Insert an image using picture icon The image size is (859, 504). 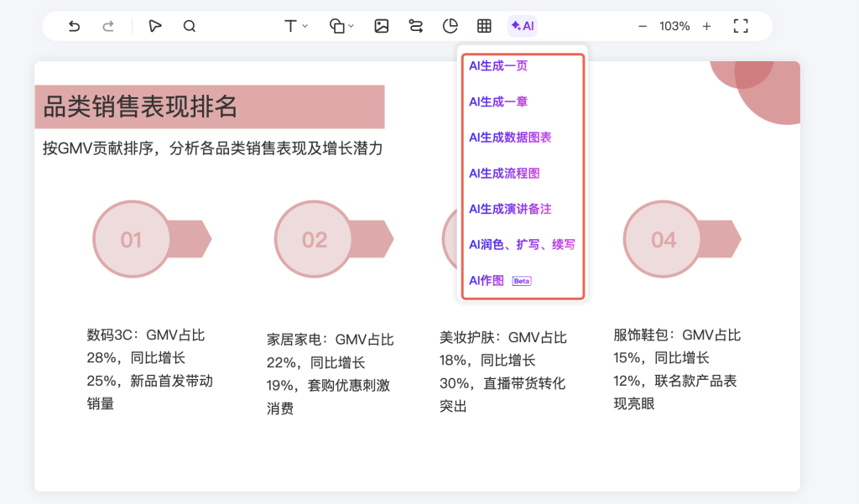[x=382, y=26]
